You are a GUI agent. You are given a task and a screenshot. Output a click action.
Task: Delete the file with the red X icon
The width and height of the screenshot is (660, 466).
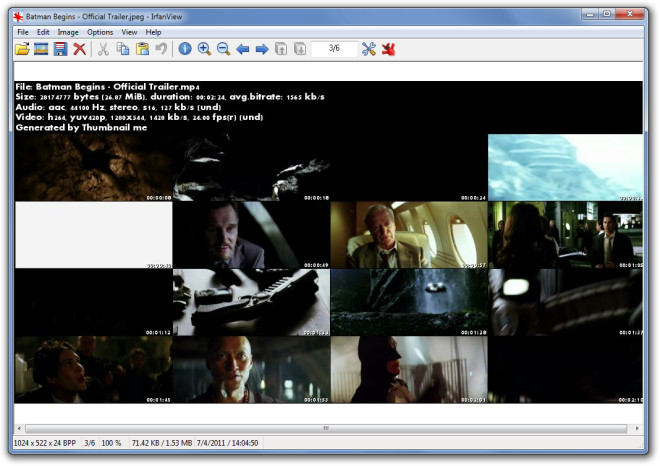pos(79,49)
